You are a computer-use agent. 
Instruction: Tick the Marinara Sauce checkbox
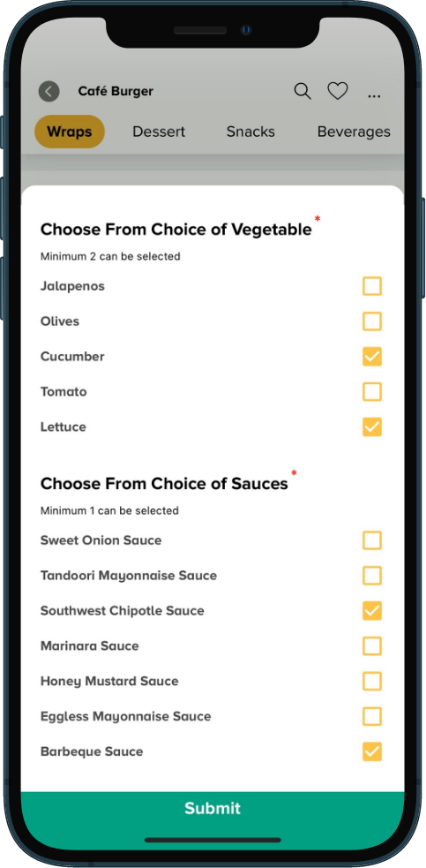click(x=372, y=646)
